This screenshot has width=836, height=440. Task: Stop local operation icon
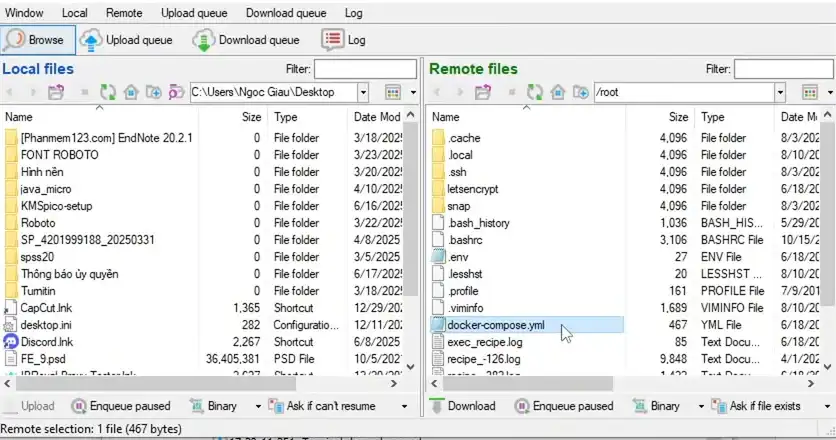84,92
